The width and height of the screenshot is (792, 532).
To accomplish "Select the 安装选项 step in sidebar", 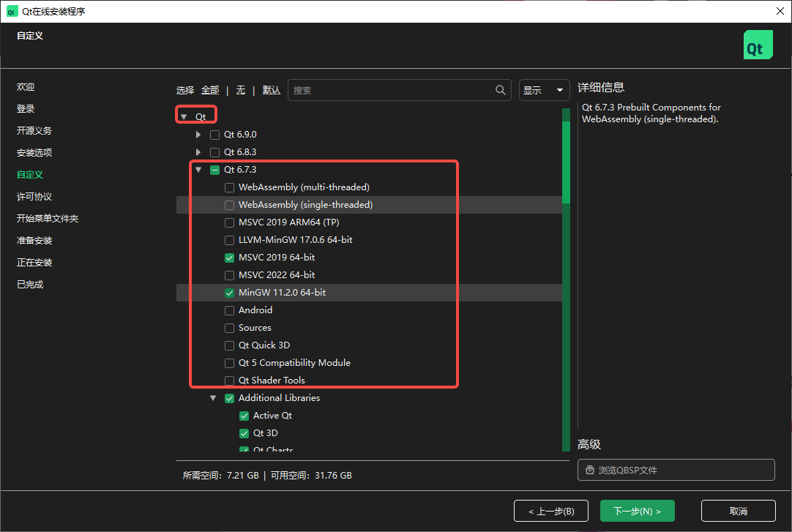I will (34, 153).
